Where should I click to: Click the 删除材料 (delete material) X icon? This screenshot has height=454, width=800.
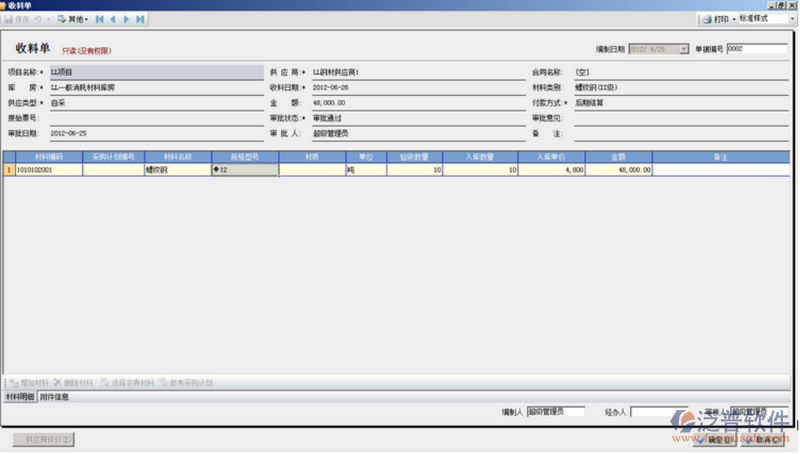(58, 383)
